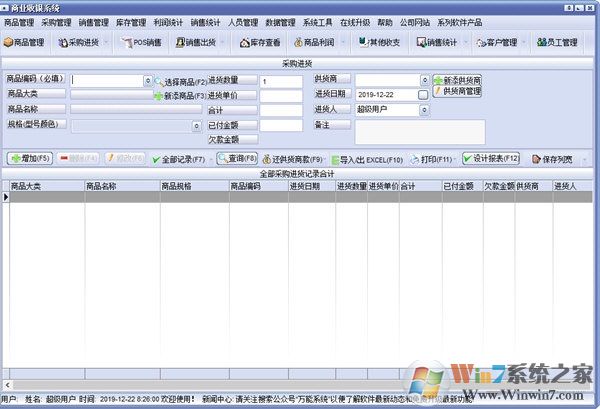Open 库存查看 toolbar icon
Viewport: 600px width, 409px height.
pyautogui.click(x=260, y=42)
